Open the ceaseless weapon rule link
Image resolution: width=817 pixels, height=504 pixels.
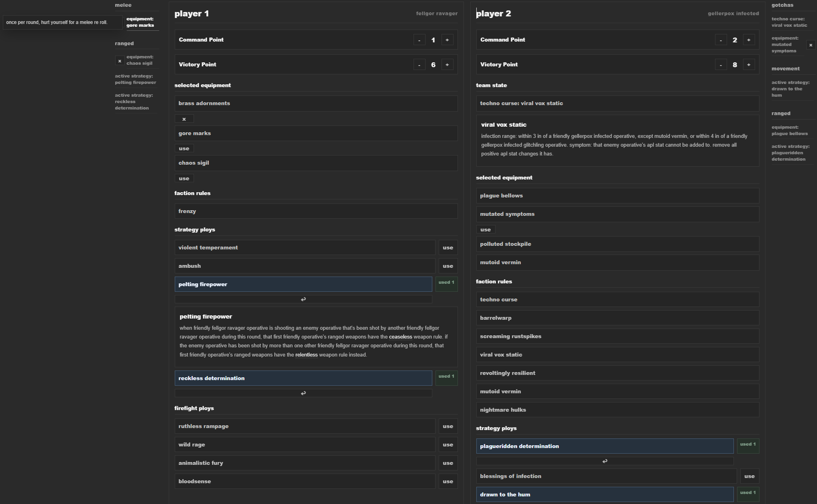coord(400,337)
